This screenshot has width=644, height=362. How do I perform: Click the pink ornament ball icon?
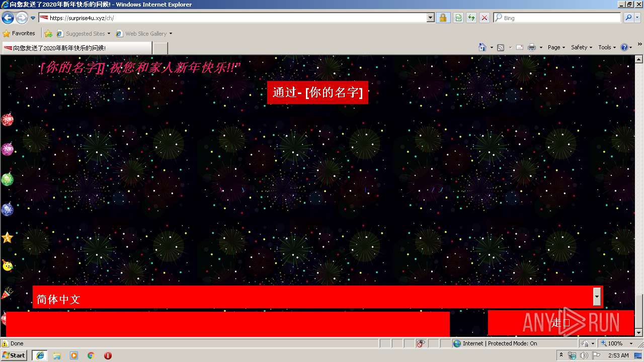pos(7,149)
